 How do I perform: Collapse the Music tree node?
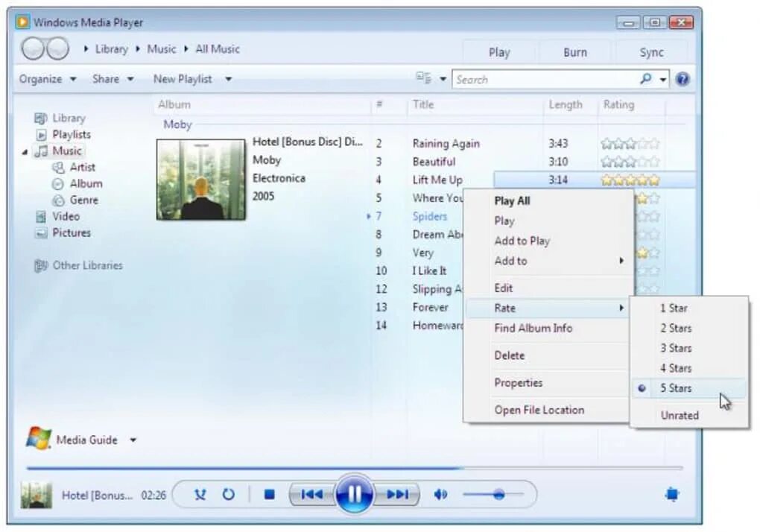pos(25,152)
